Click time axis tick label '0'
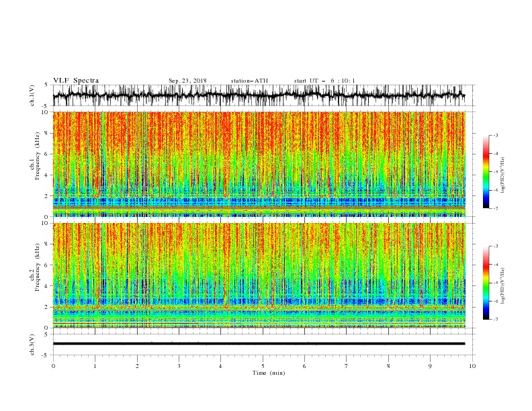This screenshot has width=532, height=411. [x=53, y=366]
